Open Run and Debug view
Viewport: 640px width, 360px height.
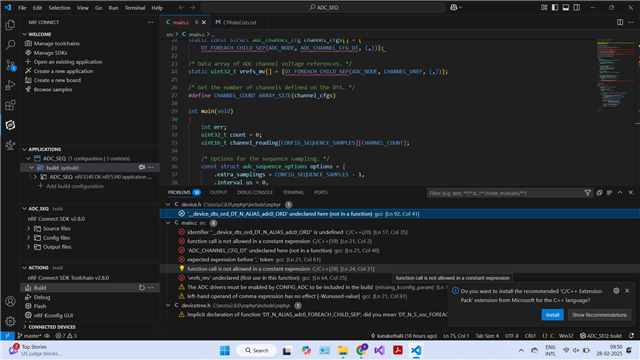point(10,85)
